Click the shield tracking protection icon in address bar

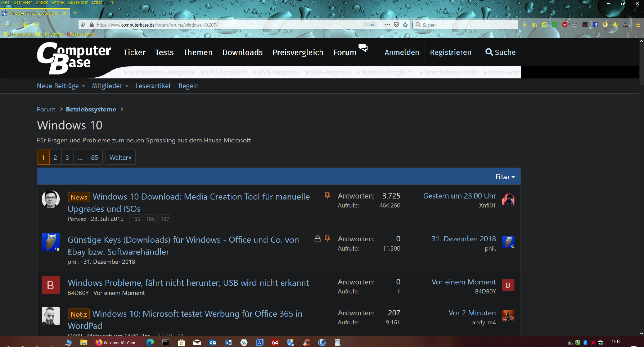pos(83,25)
